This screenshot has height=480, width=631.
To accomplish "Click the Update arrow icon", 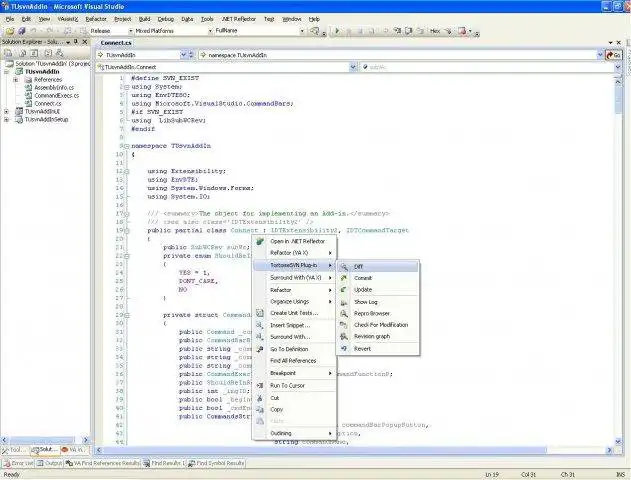I will coord(344,290).
